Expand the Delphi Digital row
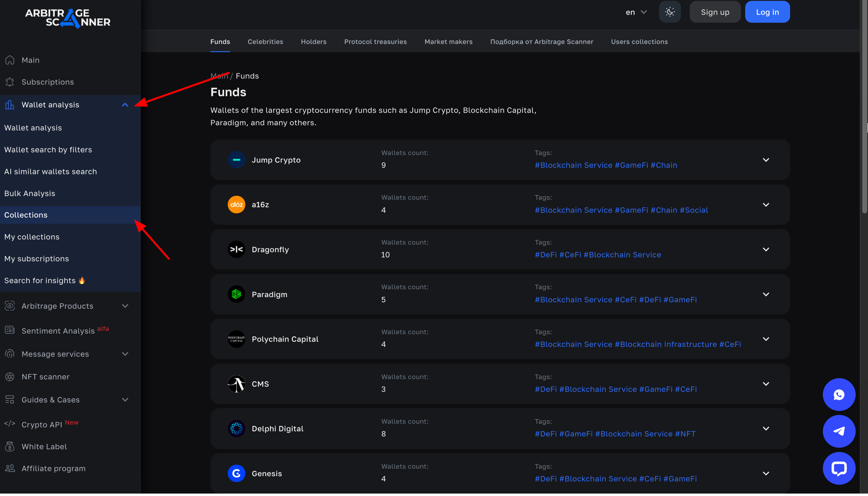 (x=766, y=429)
